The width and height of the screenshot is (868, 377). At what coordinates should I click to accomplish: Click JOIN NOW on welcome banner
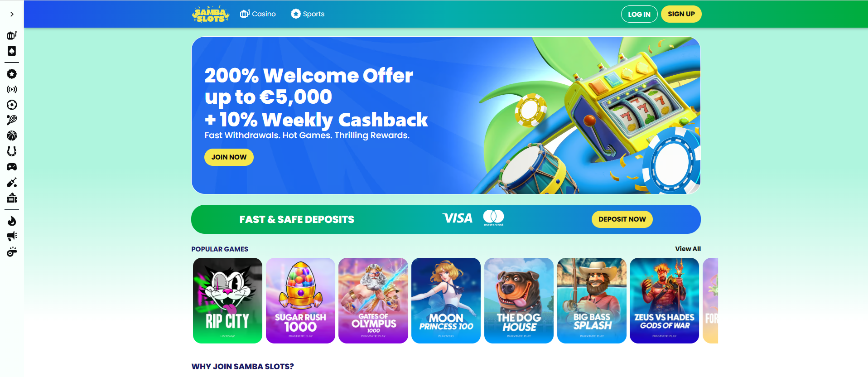tap(229, 157)
